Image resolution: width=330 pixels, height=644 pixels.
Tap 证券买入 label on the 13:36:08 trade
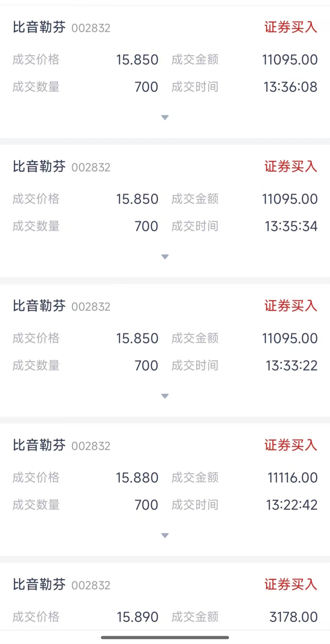tap(290, 27)
